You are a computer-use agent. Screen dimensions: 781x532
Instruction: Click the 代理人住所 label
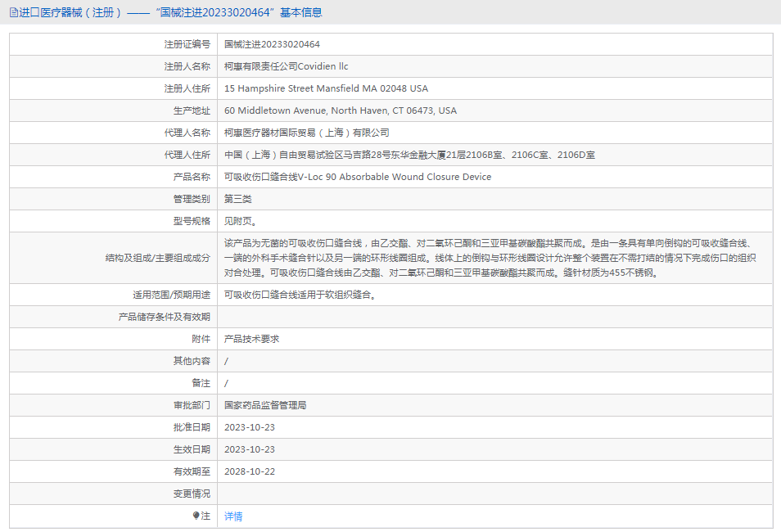click(187, 155)
